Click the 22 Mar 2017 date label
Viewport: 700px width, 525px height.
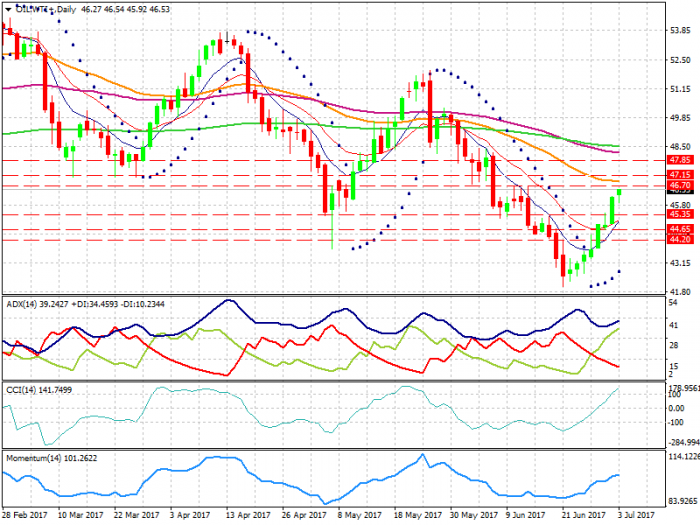[136, 515]
